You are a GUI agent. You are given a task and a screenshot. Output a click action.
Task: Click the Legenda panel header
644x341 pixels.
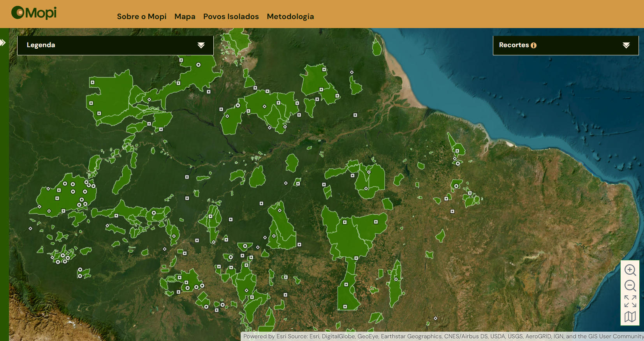coord(41,45)
